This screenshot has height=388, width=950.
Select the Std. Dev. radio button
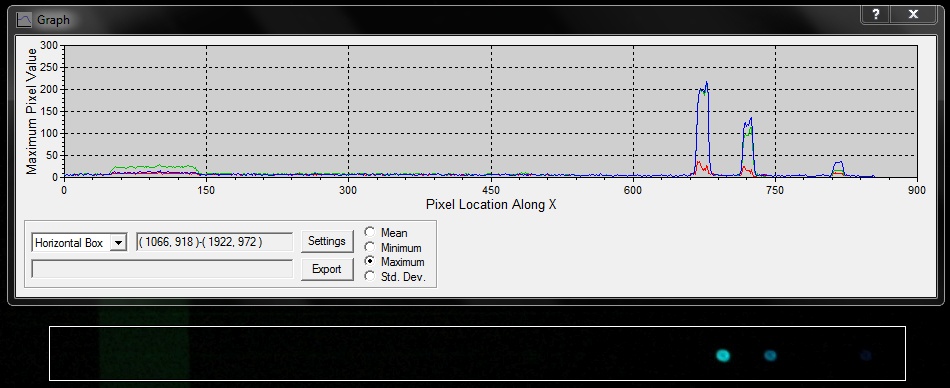pos(370,276)
